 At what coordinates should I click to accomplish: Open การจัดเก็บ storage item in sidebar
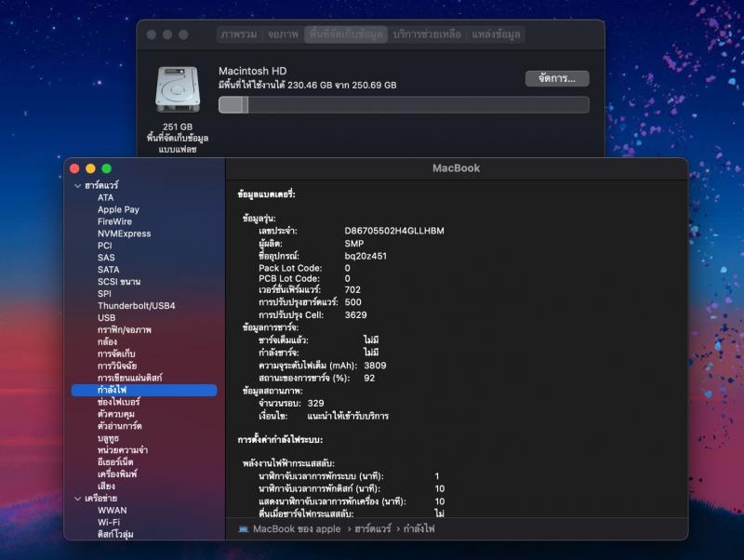coord(116,353)
